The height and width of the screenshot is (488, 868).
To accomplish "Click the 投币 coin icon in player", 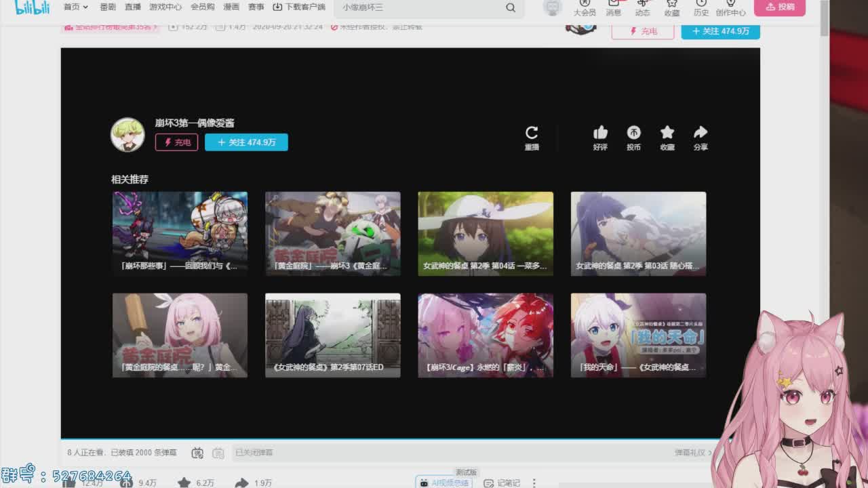I will coord(633,138).
